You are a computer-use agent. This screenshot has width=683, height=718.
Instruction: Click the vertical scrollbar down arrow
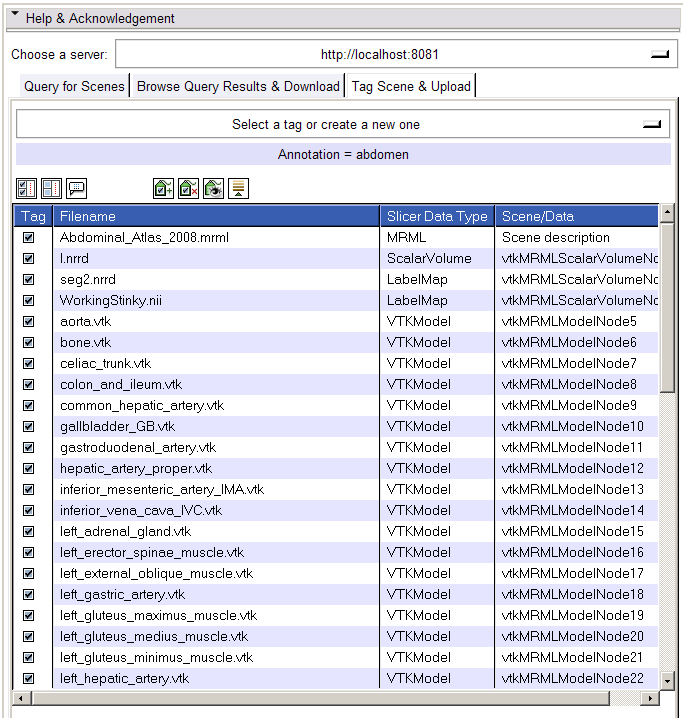pos(667,680)
